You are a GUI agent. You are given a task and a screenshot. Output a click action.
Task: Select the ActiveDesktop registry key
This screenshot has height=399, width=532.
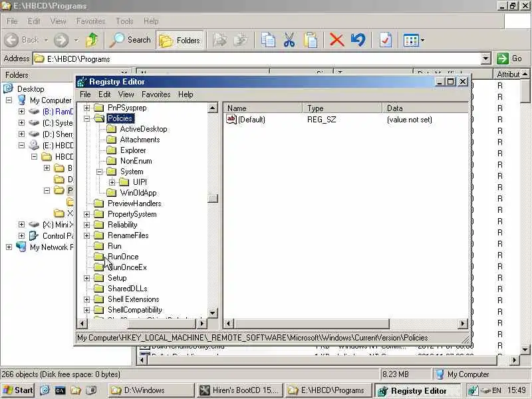144,129
